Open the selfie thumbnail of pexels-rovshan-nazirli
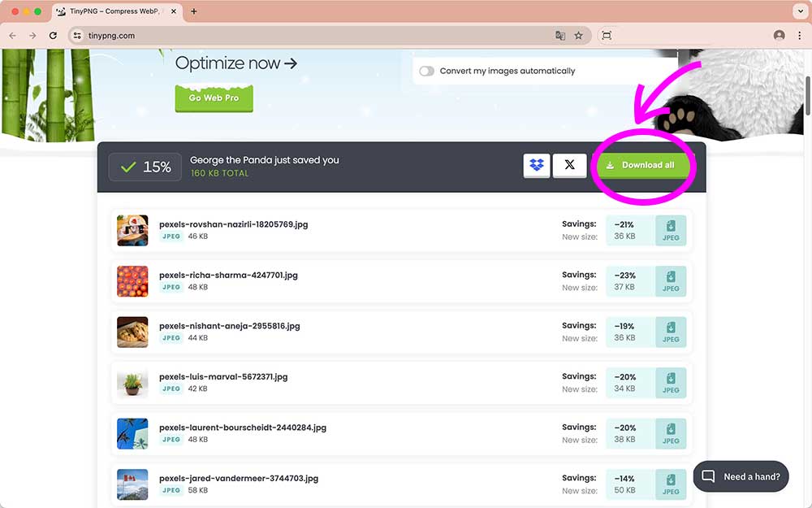Viewport: 812px width, 508px height. tap(132, 230)
